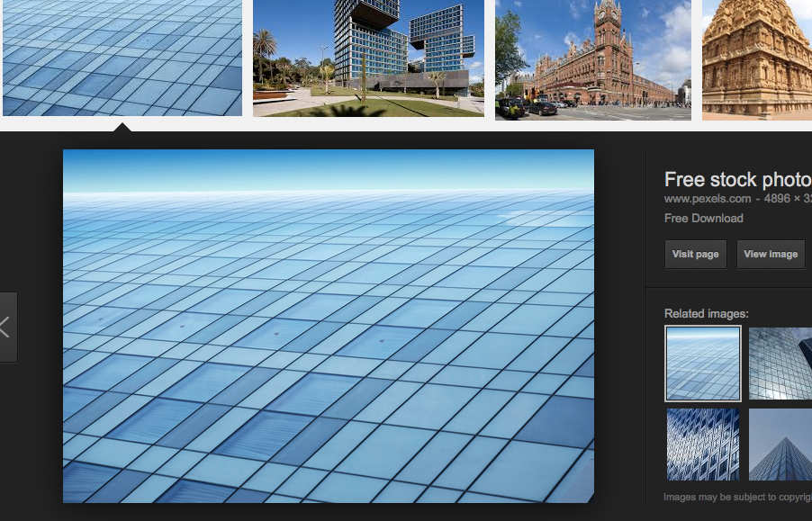Click the "Free Download" text
The width and height of the screenshot is (812, 521).
point(703,219)
